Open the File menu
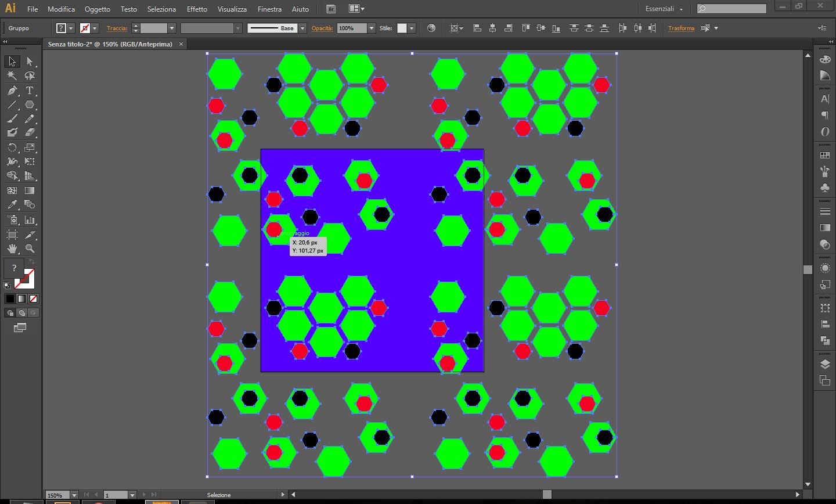Image resolution: width=836 pixels, height=504 pixels. pos(33,9)
